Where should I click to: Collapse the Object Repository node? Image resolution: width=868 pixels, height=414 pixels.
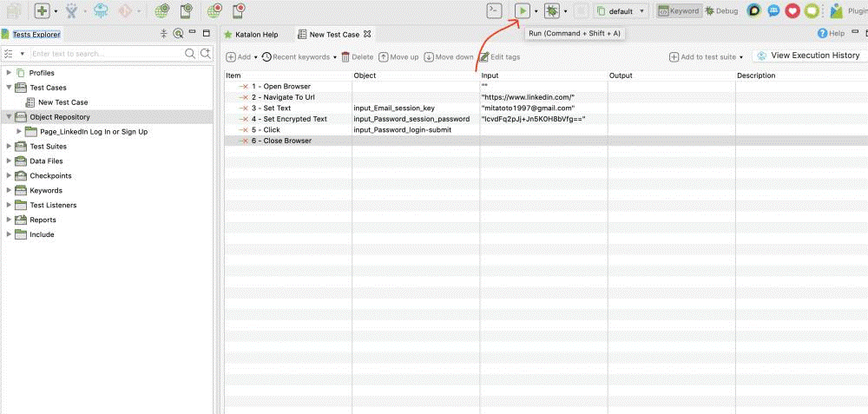pyautogui.click(x=9, y=117)
